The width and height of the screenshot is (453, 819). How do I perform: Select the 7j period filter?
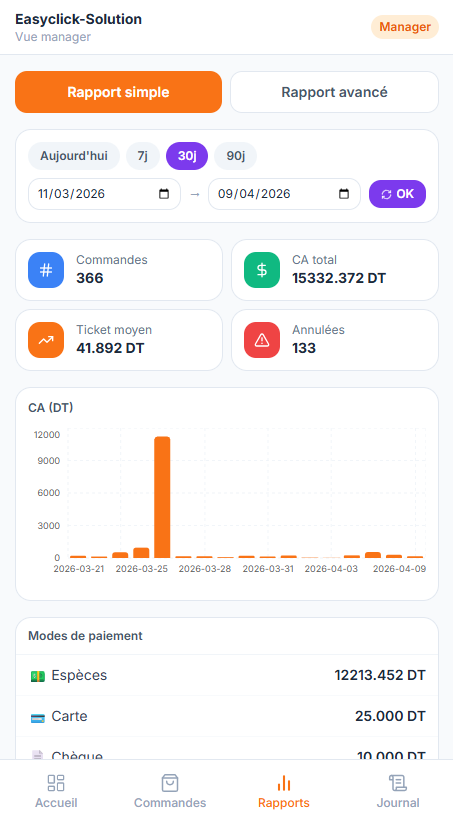point(143,156)
